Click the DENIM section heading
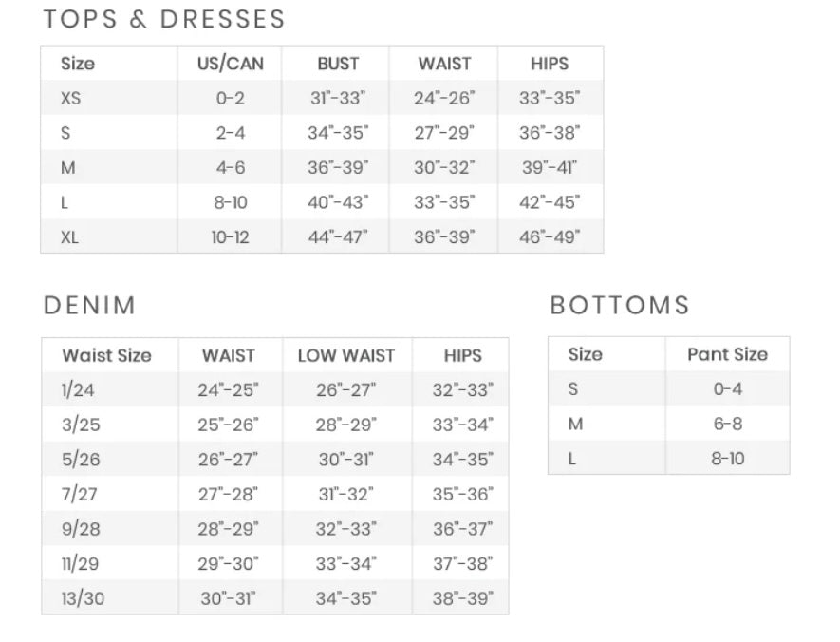This screenshot has width=840, height=642. coord(89,306)
